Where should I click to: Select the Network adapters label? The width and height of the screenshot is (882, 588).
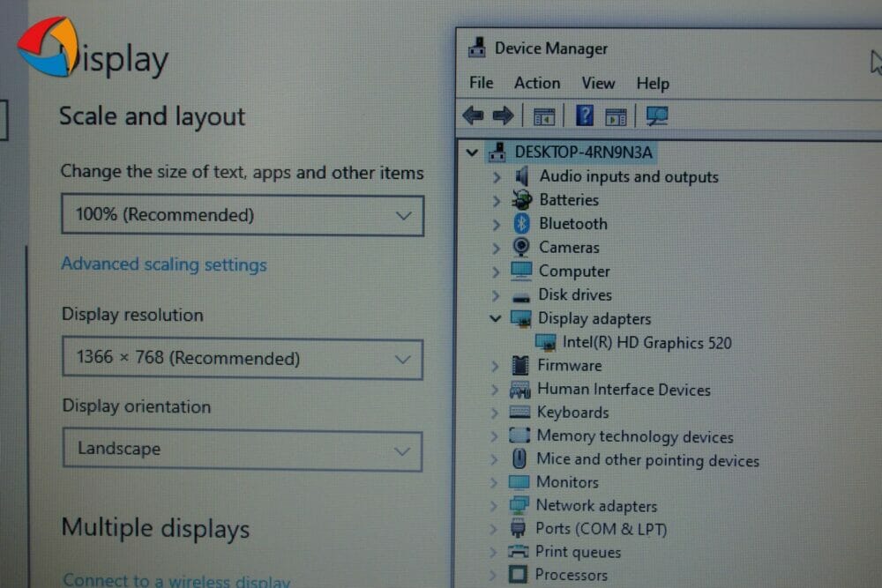click(x=596, y=506)
